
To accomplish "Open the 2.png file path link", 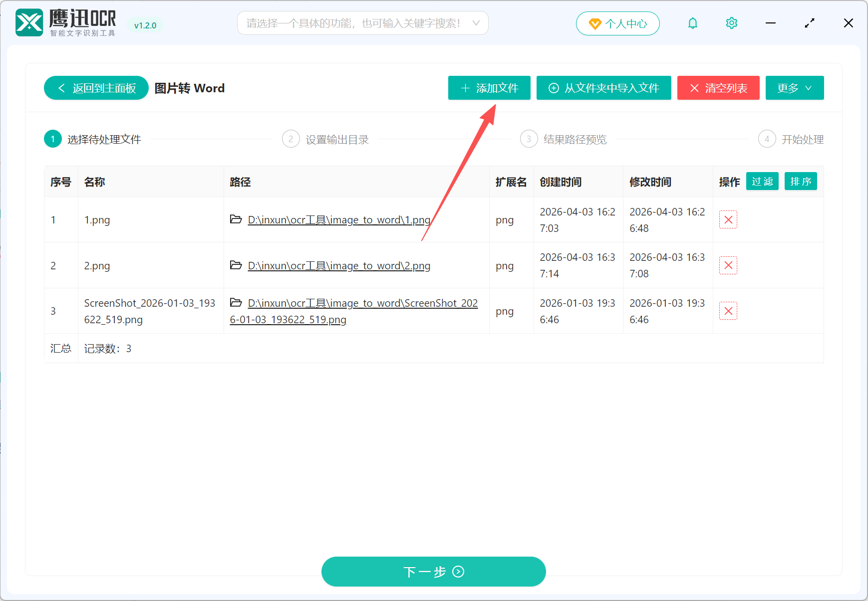I will [339, 265].
